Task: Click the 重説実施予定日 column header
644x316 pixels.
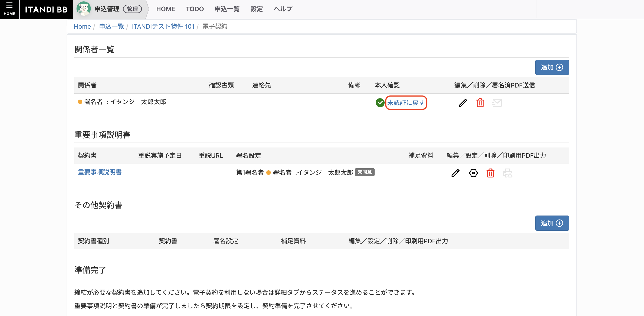Action: coord(160,156)
